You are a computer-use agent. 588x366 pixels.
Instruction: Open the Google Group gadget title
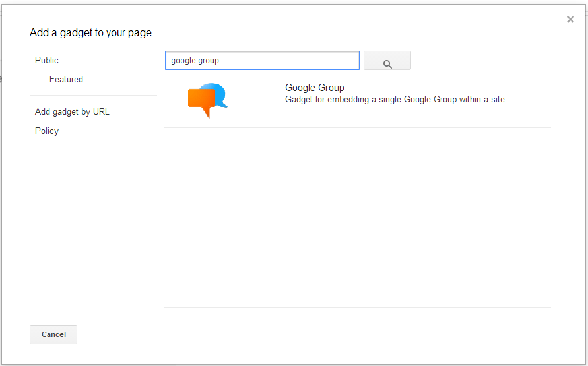pyautogui.click(x=315, y=88)
